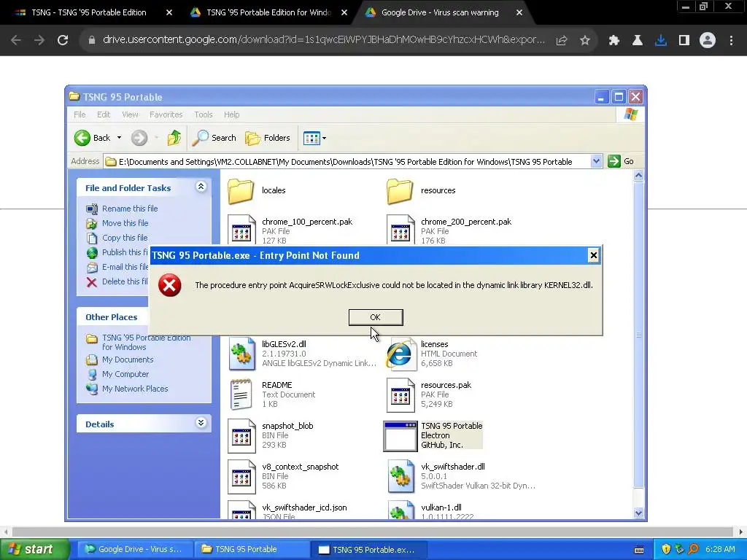This screenshot has width=747, height=560.
Task: Open the View menu in Explorer
Action: [130, 114]
